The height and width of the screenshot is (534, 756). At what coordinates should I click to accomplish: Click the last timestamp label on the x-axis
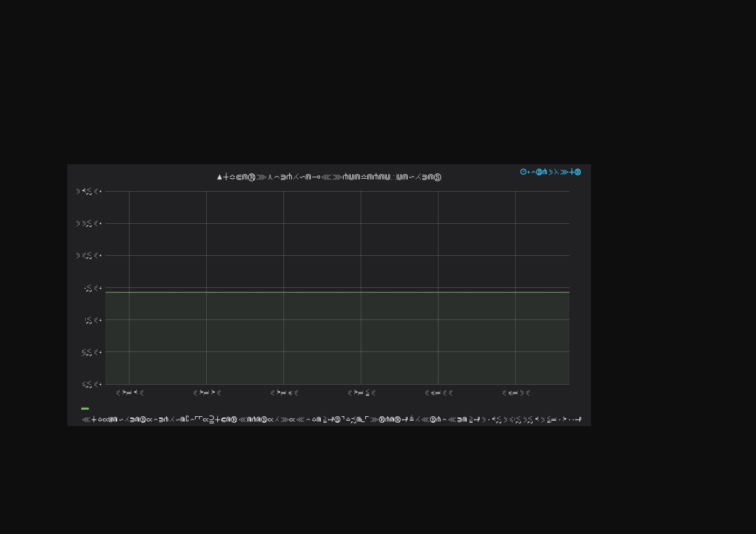click(x=517, y=393)
